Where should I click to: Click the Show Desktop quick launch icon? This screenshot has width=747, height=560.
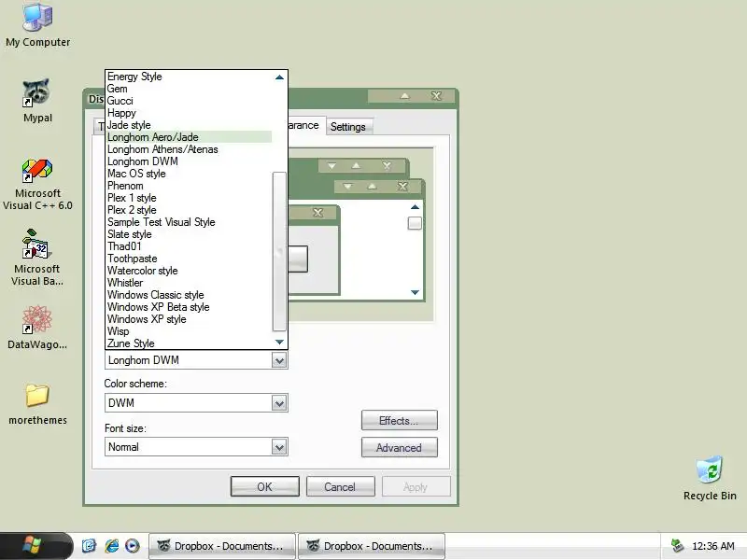[89, 546]
